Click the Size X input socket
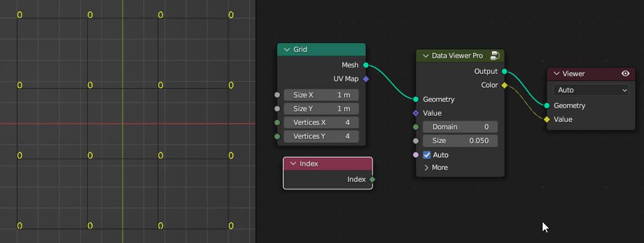Image resolution: width=644 pixels, height=243 pixels. (277, 95)
